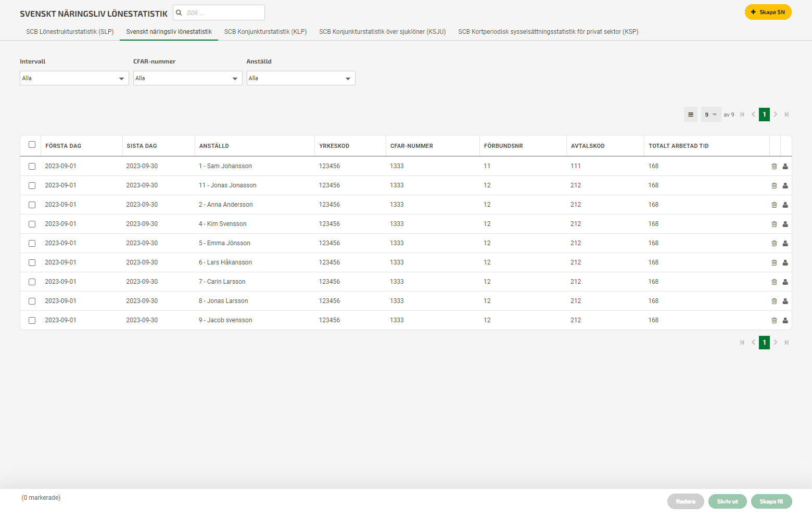The height and width of the screenshot is (517, 812).
Task: Click the Skriv ut button
Action: 728,501
